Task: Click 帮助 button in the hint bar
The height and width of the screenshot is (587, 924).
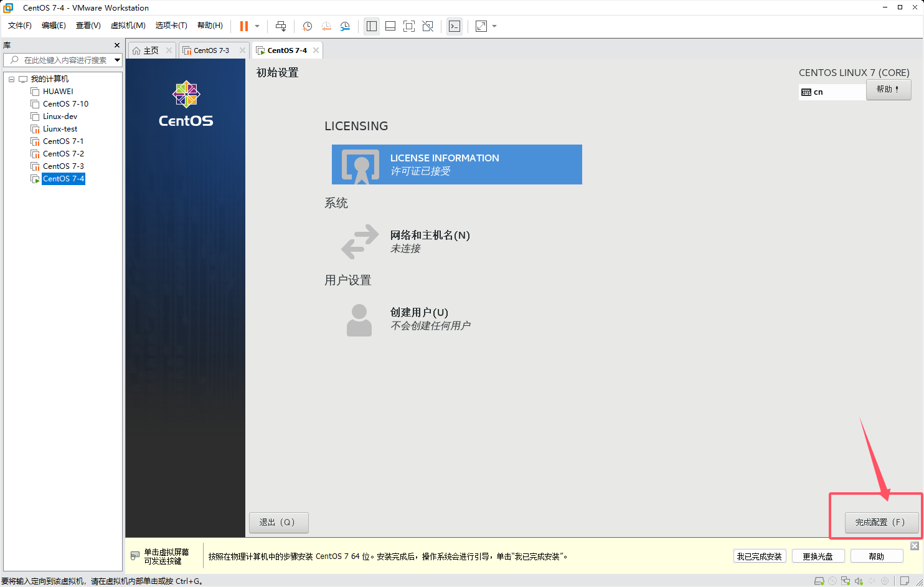Action: [x=877, y=556]
